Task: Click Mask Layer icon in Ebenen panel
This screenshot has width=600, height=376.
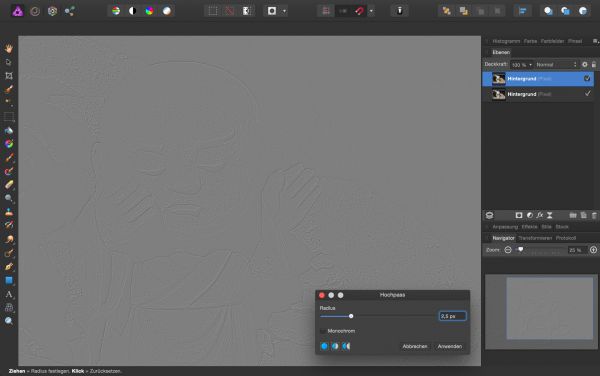Action: pos(518,215)
